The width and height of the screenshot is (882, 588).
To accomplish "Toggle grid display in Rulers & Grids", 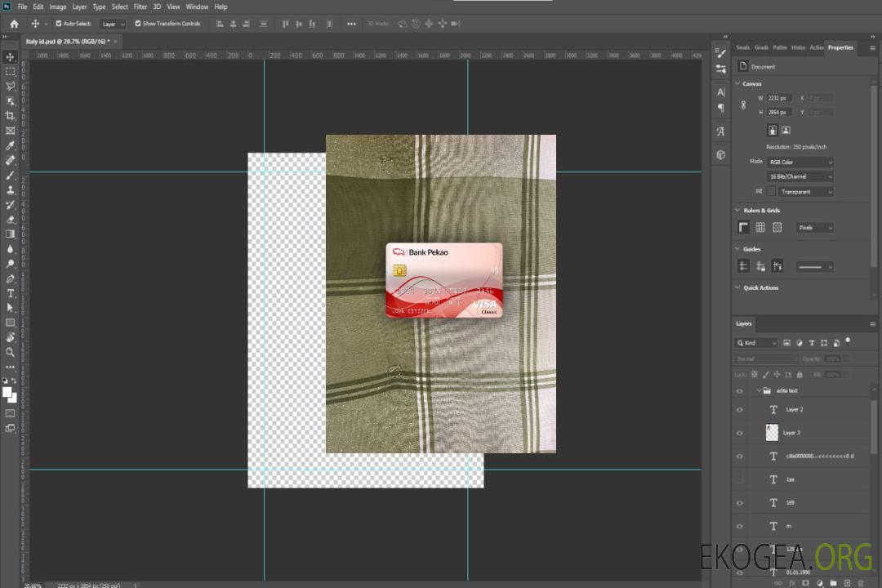I will [760, 228].
